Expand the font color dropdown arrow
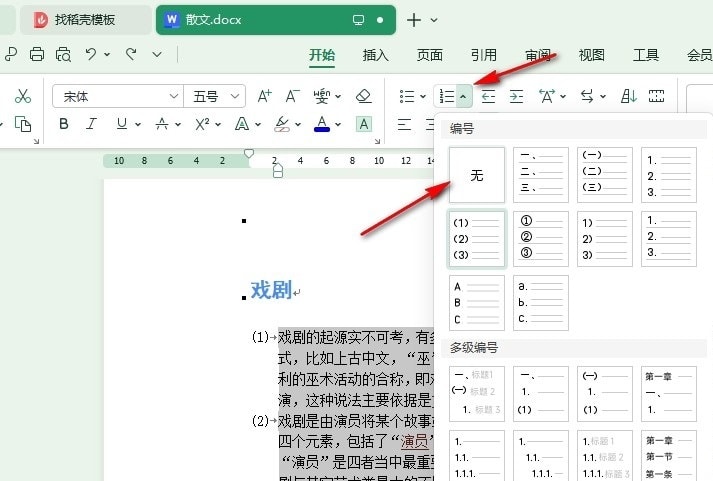Image resolution: width=713 pixels, height=481 pixels. point(338,124)
